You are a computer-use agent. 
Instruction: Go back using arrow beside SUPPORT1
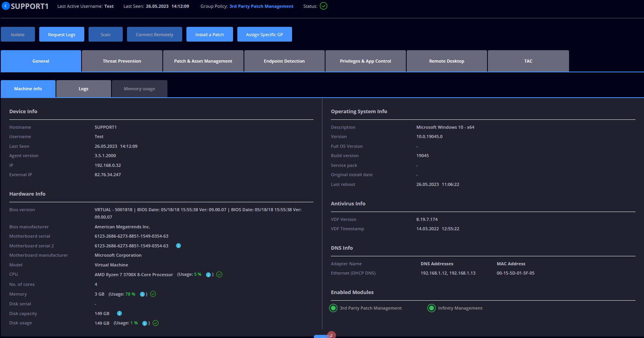5,6
